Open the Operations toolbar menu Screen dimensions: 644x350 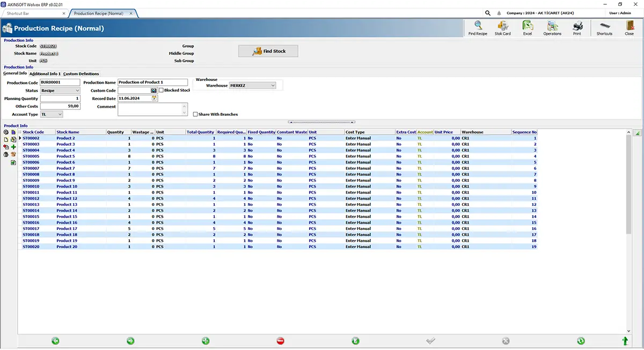point(552,28)
